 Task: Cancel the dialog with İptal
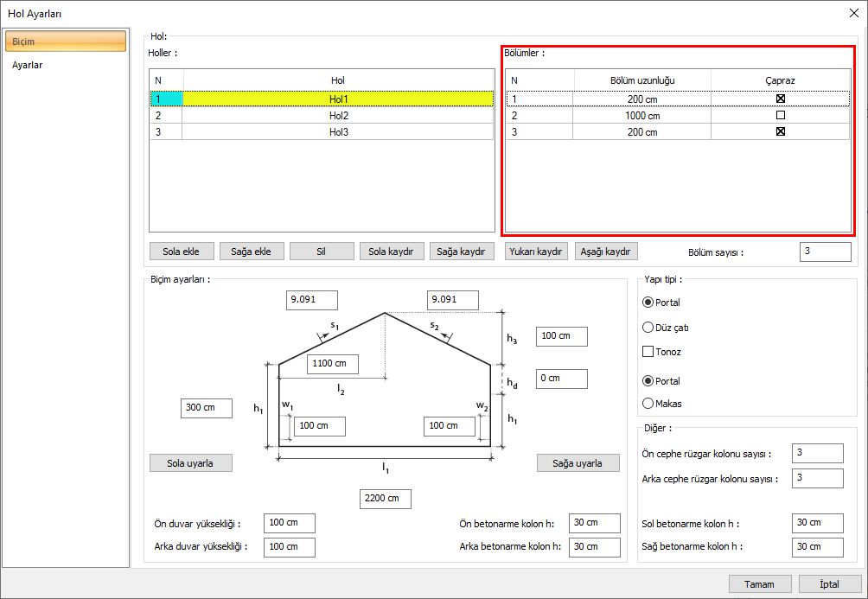pyautogui.click(x=829, y=584)
